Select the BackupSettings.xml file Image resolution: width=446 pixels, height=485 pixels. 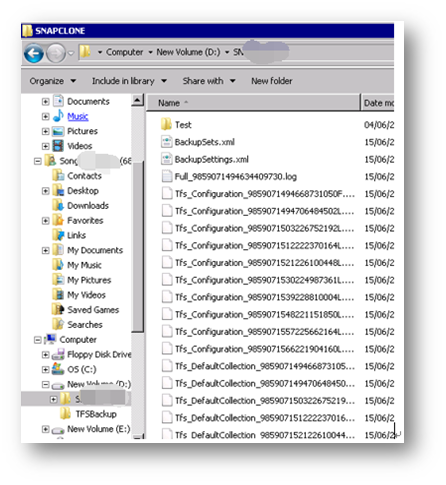(x=212, y=160)
